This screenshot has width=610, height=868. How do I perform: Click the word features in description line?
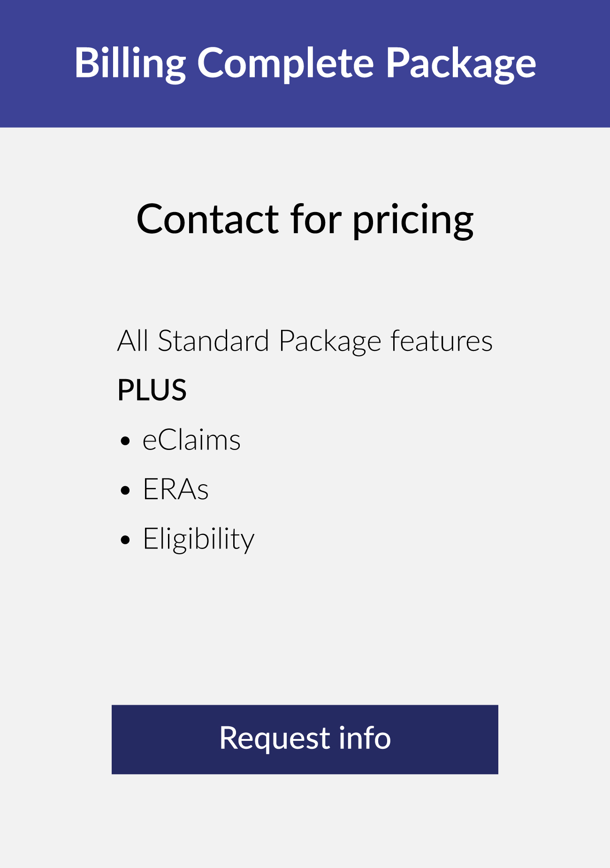tap(442, 341)
